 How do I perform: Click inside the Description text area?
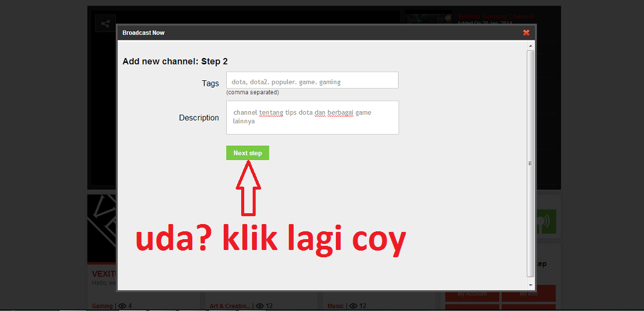[x=312, y=117]
